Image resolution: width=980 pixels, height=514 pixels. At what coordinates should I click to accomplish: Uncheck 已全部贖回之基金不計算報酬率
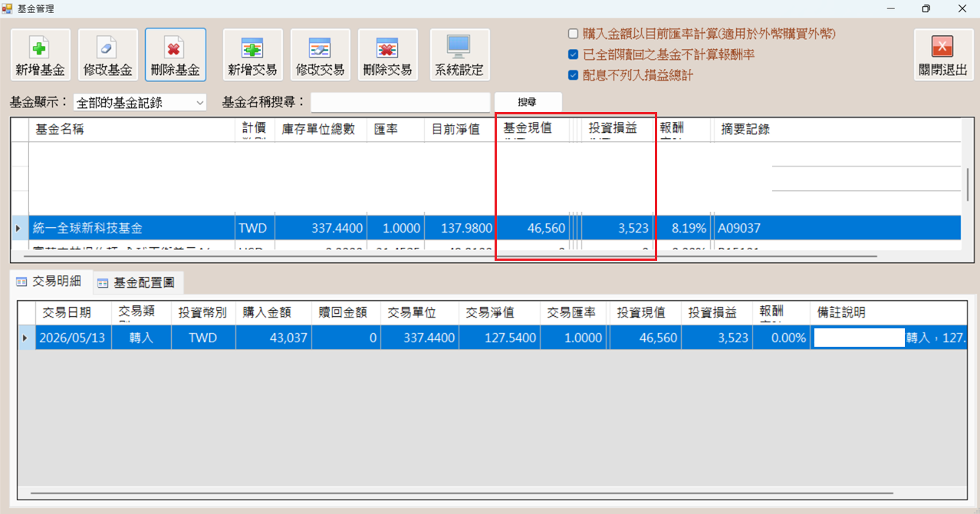coord(573,54)
